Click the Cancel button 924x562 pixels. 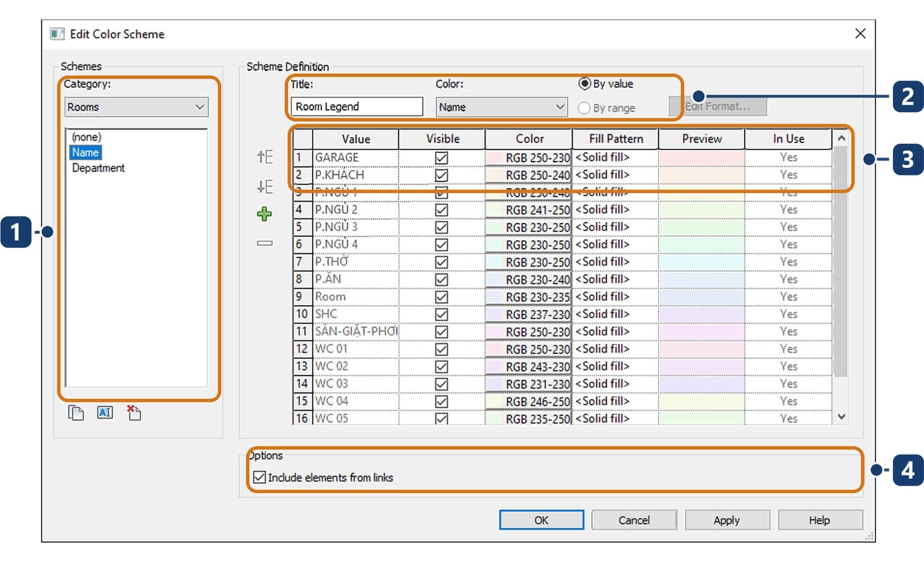tap(634, 520)
